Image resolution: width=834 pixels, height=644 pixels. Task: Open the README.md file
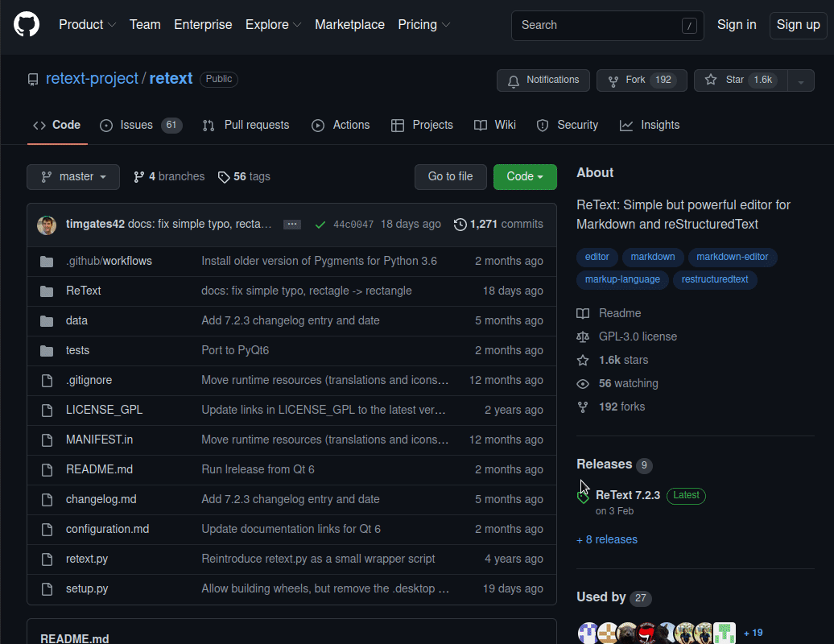point(100,469)
